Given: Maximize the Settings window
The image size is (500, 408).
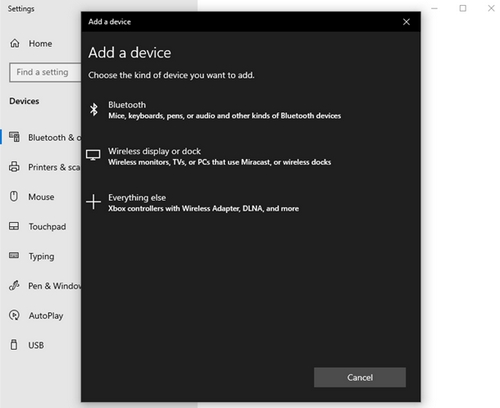Looking at the screenshot, I should tap(463, 8).
